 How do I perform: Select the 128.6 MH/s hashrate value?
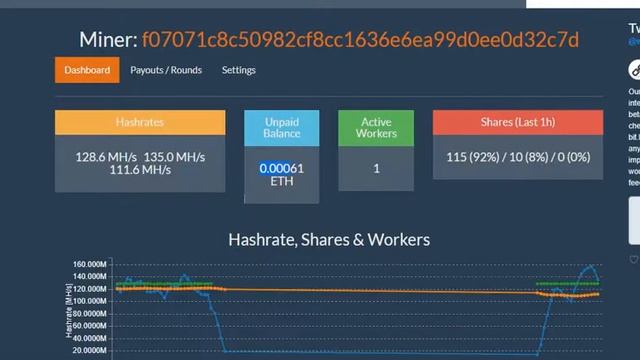(x=106, y=157)
